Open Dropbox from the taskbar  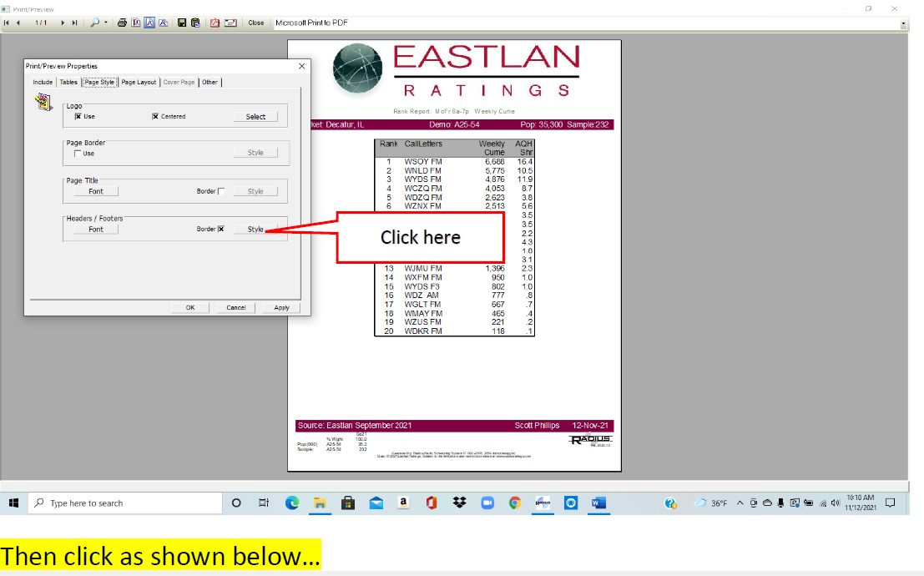[x=460, y=503]
